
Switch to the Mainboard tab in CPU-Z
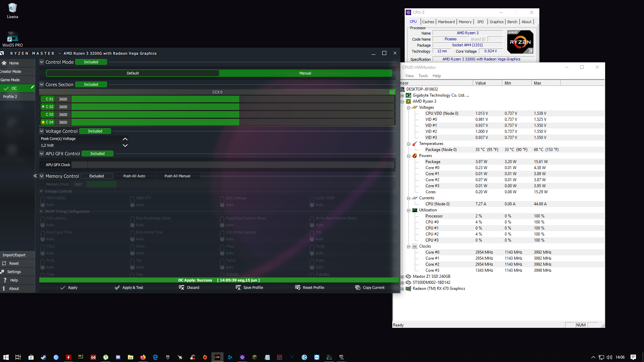[446, 22]
